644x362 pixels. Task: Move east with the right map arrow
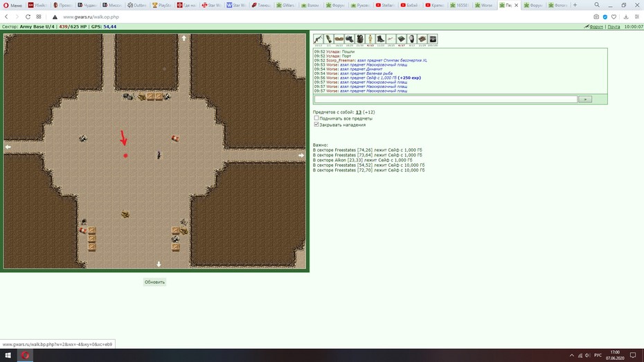[x=301, y=155]
